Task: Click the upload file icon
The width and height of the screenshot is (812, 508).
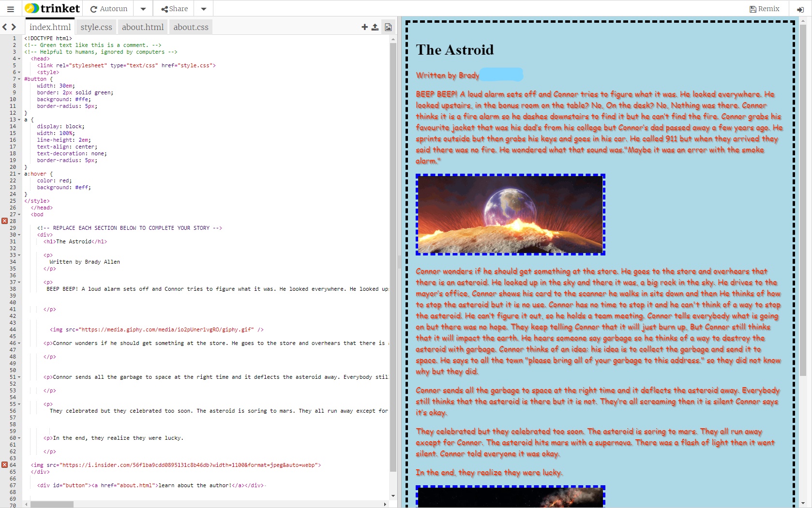Action: point(375,27)
